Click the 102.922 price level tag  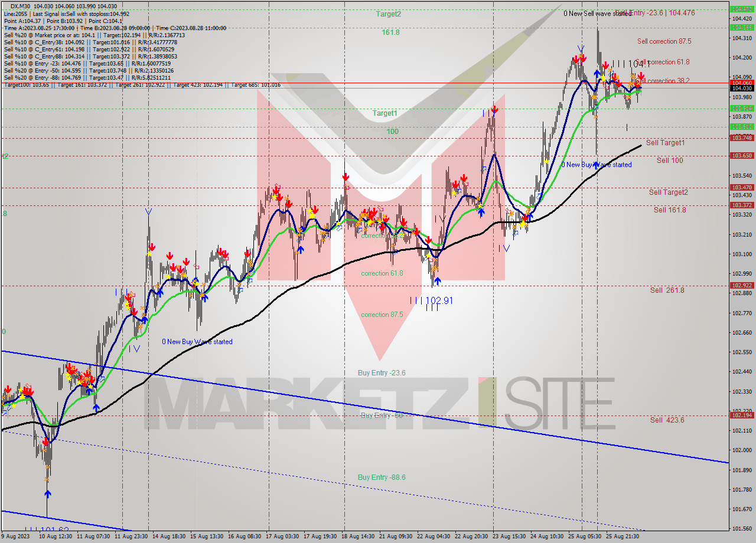click(742, 286)
